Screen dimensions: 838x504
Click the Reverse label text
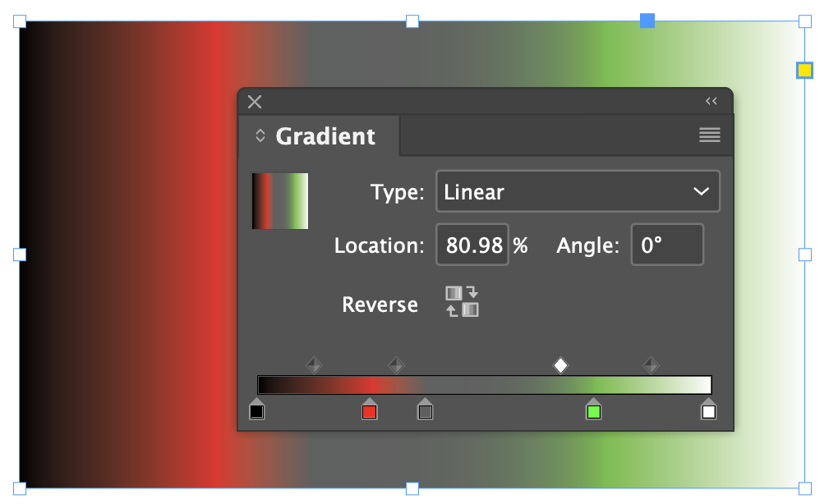(380, 304)
